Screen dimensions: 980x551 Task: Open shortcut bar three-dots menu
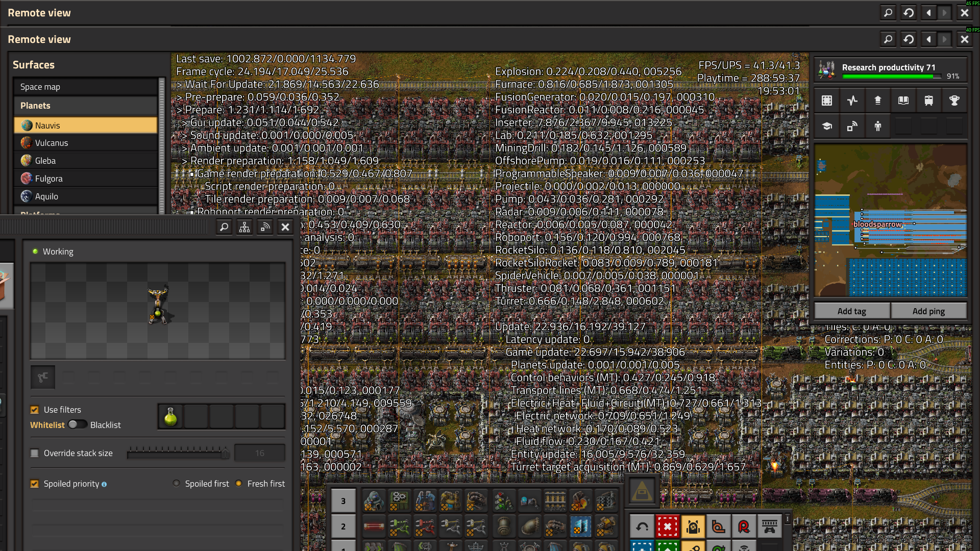pyautogui.click(x=788, y=519)
